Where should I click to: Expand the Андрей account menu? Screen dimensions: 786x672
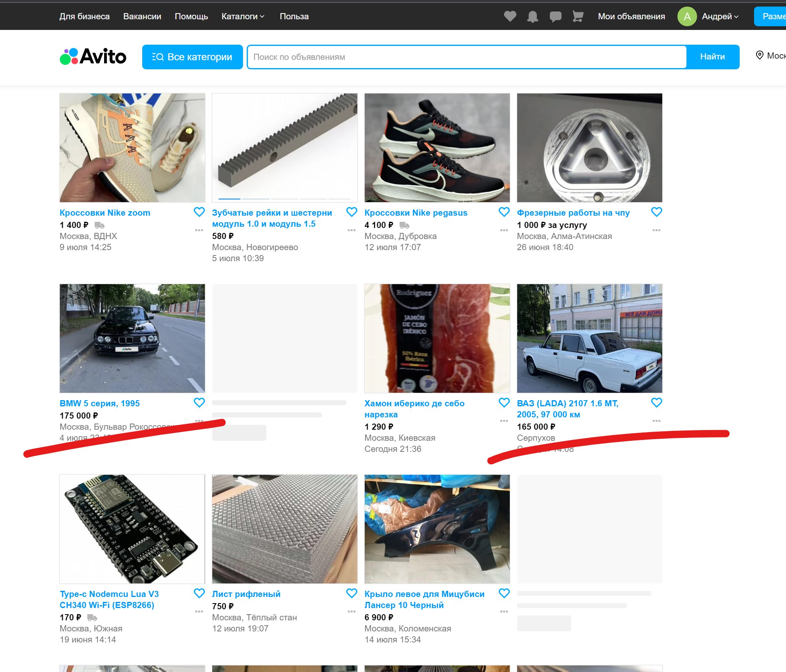point(720,16)
